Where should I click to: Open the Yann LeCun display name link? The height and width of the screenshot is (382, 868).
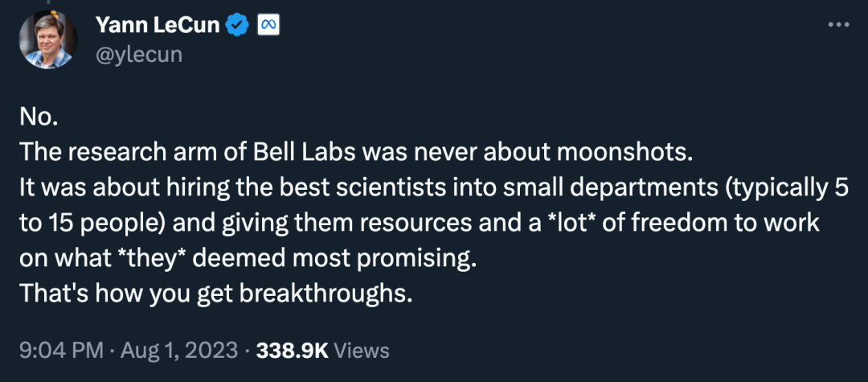[158, 25]
